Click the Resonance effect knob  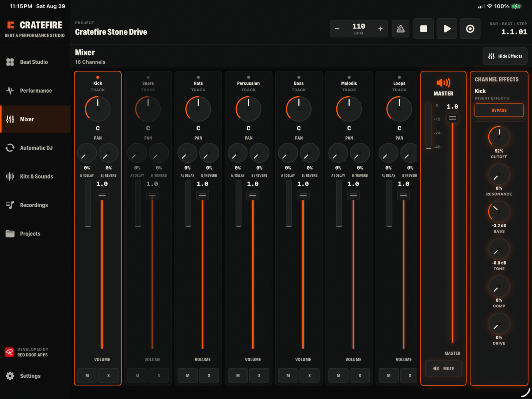point(499,174)
